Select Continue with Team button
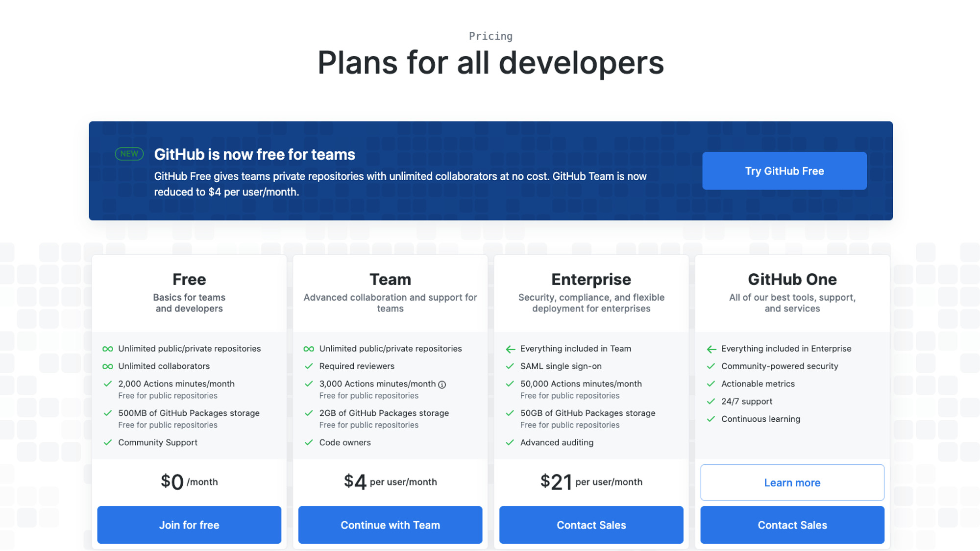Screen dimensions: 980x551 [x=390, y=525]
